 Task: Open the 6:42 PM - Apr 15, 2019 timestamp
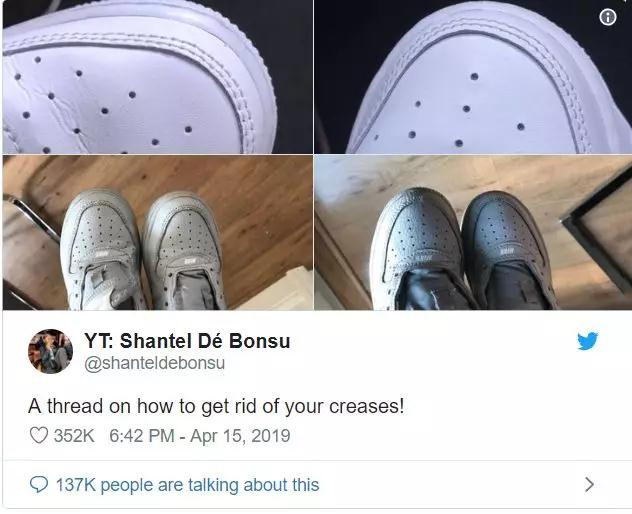[200, 436]
